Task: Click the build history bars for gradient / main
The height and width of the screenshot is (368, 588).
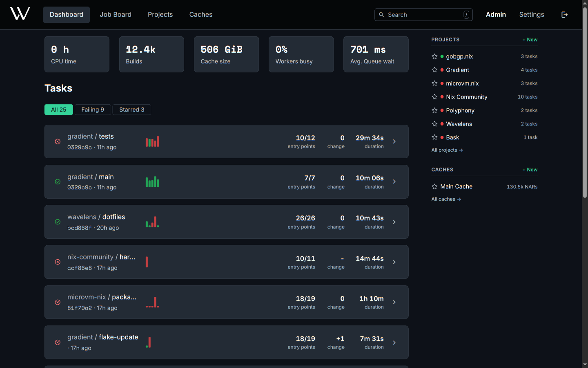Action: coord(152,182)
